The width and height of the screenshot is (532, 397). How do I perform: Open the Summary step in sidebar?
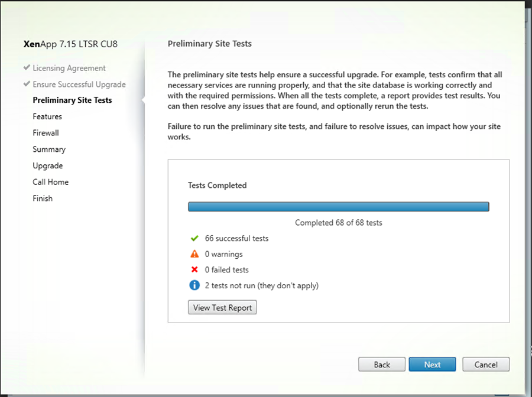tap(49, 149)
